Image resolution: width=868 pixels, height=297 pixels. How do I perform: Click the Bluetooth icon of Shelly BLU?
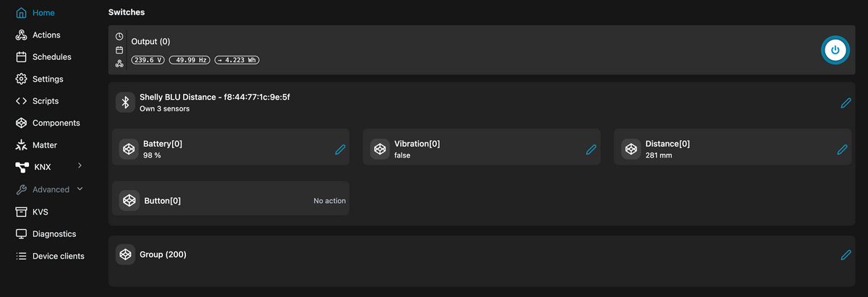[125, 103]
